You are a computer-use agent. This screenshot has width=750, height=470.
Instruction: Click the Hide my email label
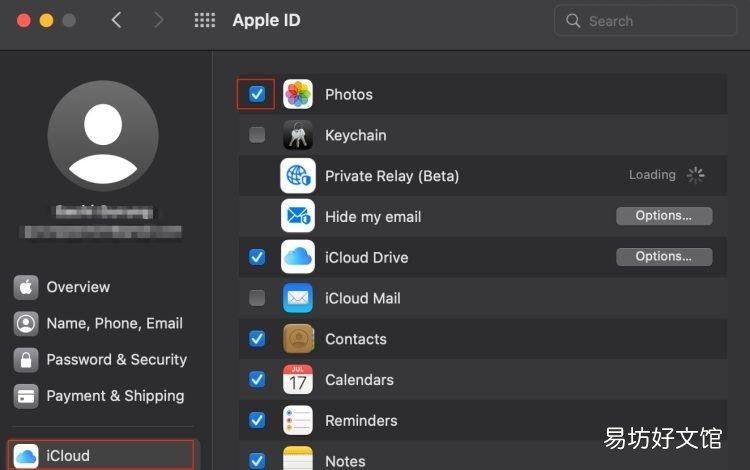(x=373, y=217)
